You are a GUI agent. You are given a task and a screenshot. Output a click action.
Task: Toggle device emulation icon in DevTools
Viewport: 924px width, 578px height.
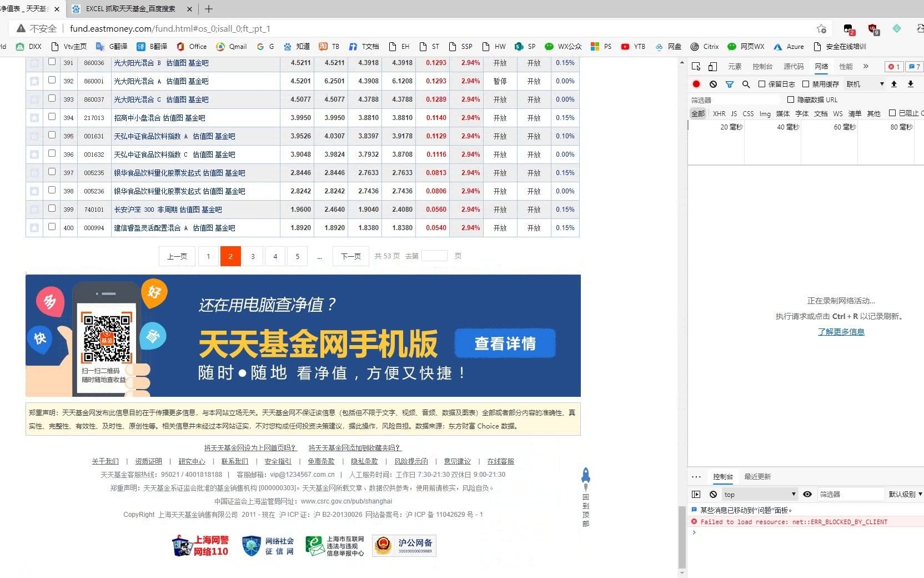click(x=712, y=67)
